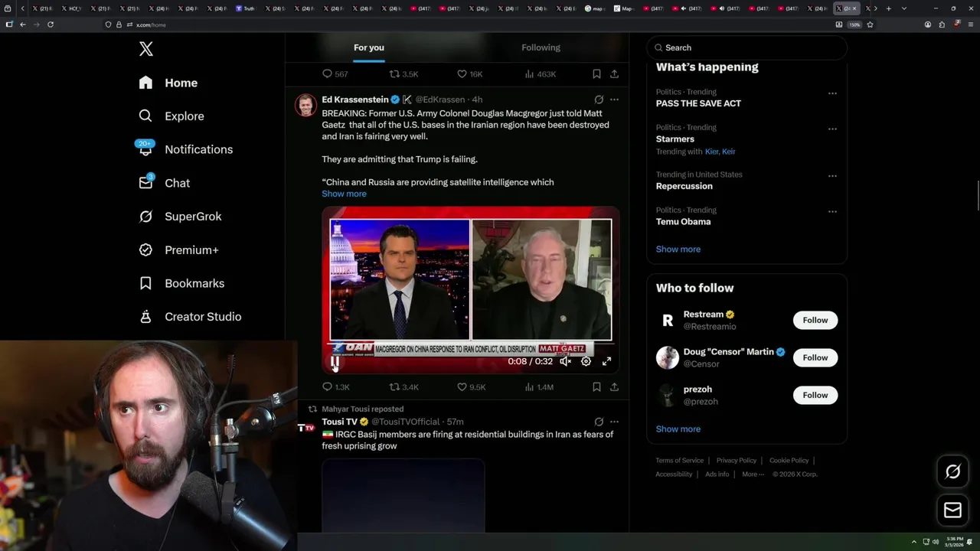Viewport: 980px width, 551px height.
Task: Open Ed Krassenstein's profile avatar
Action: [x=305, y=105]
